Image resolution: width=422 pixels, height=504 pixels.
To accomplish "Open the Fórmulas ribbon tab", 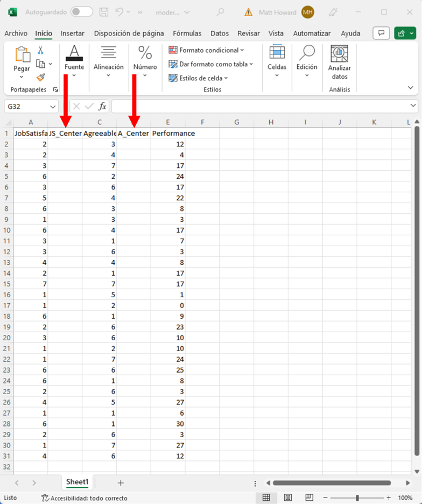I will (x=187, y=33).
